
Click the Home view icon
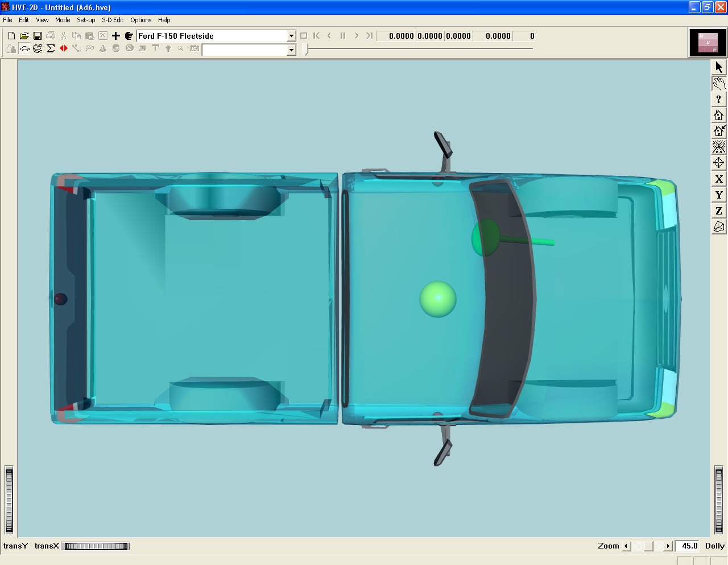tap(719, 116)
